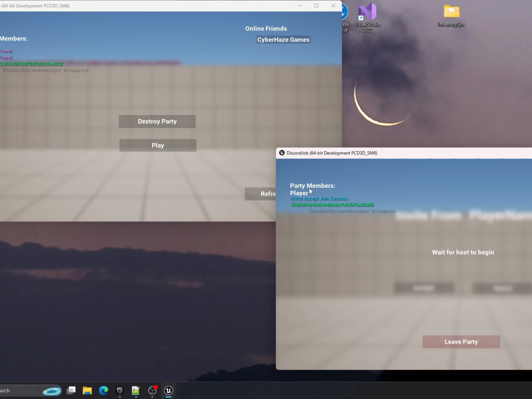The image size is (532, 399).
Task: Click the taskbar search box
Action: pyautogui.click(x=30, y=390)
